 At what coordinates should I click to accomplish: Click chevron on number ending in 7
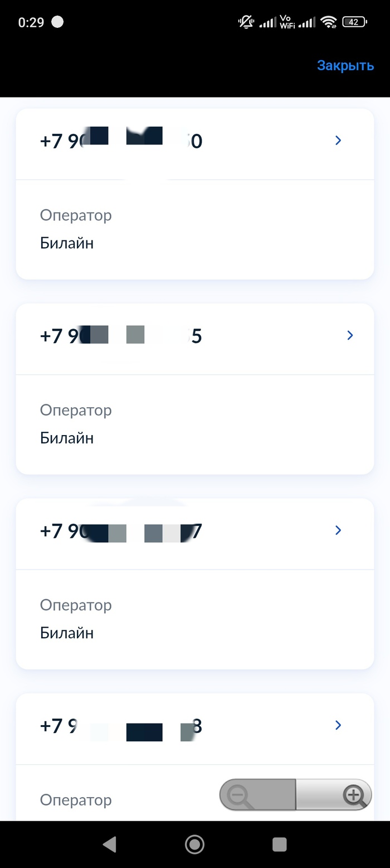point(338,530)
